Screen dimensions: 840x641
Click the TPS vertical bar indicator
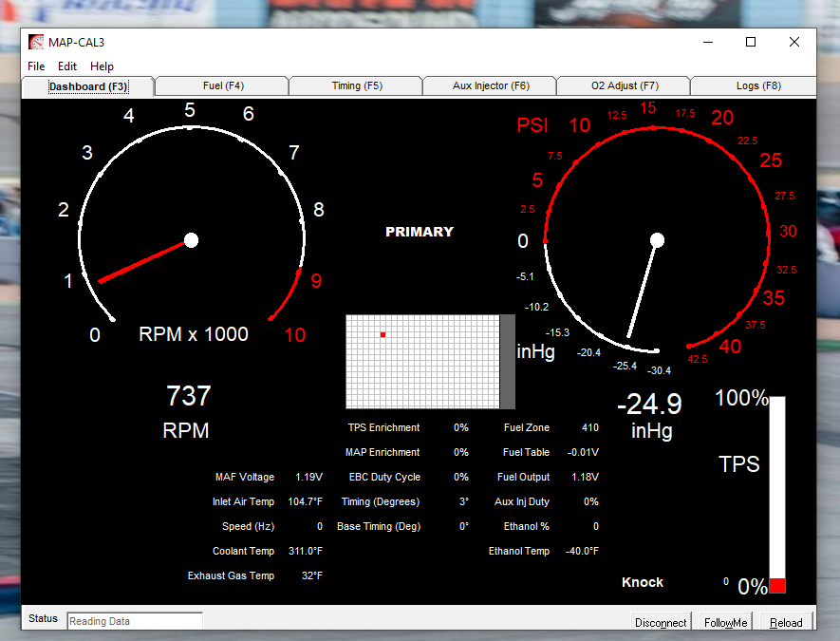coord(777,494)
